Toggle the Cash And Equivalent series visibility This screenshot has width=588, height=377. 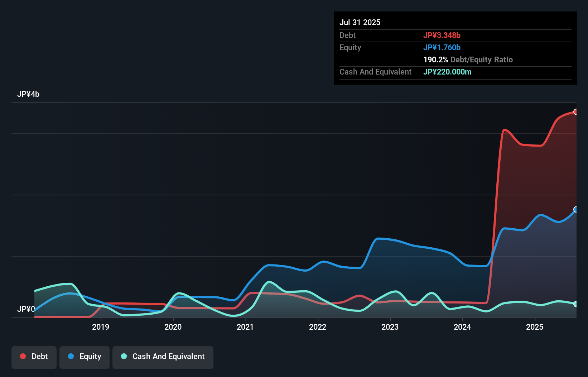click(163, 357)
